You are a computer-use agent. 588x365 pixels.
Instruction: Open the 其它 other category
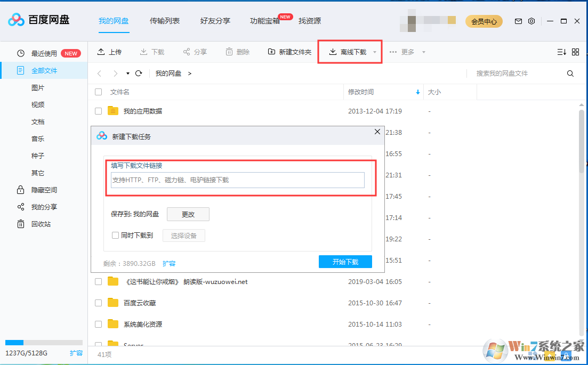[x=38, y=173]
